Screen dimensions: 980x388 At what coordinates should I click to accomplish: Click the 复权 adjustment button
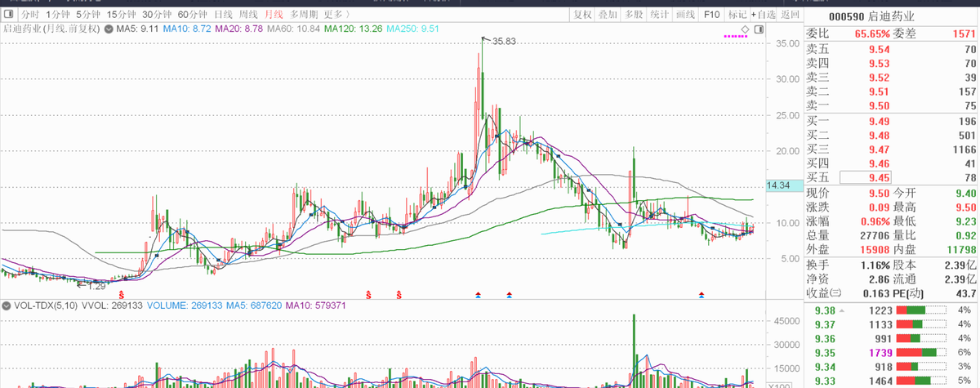pyautogui.click(x=581, y=15)
